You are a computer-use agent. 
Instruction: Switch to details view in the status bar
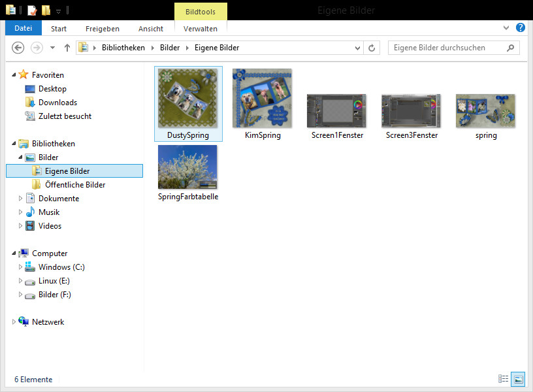coord(504,379)
